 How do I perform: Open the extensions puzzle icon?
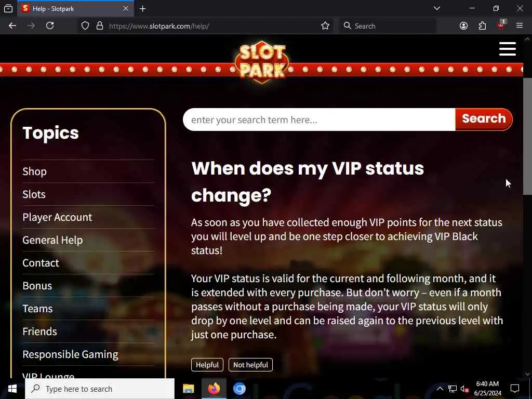(482, 26)
